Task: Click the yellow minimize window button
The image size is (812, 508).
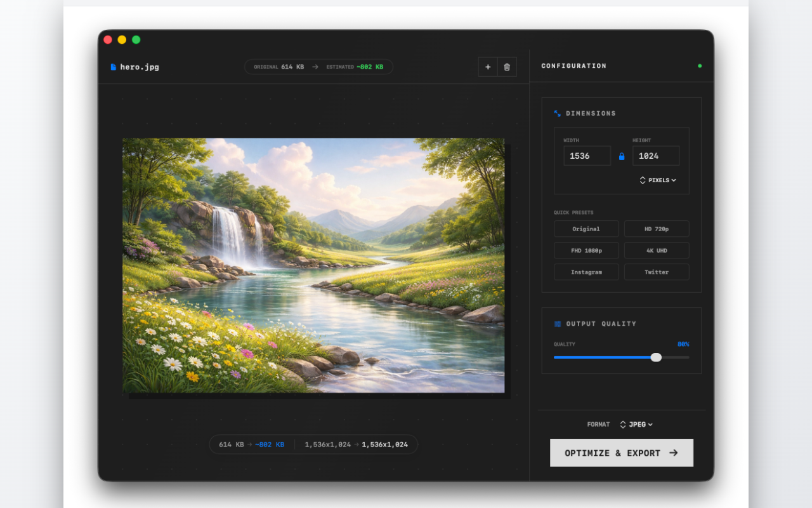Action: coord(122,39)
